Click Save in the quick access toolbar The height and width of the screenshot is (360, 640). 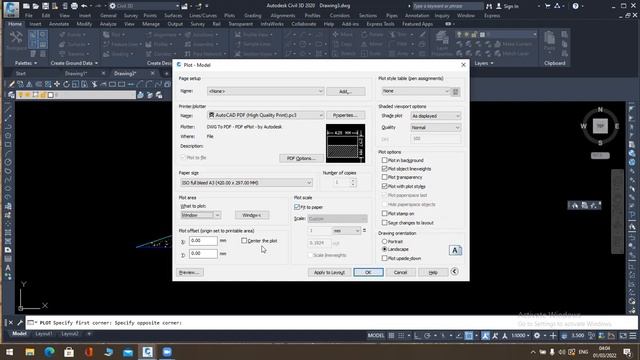45,6
